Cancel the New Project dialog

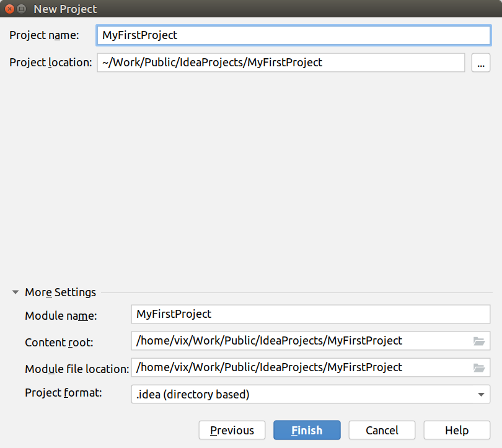pos(382,430)
